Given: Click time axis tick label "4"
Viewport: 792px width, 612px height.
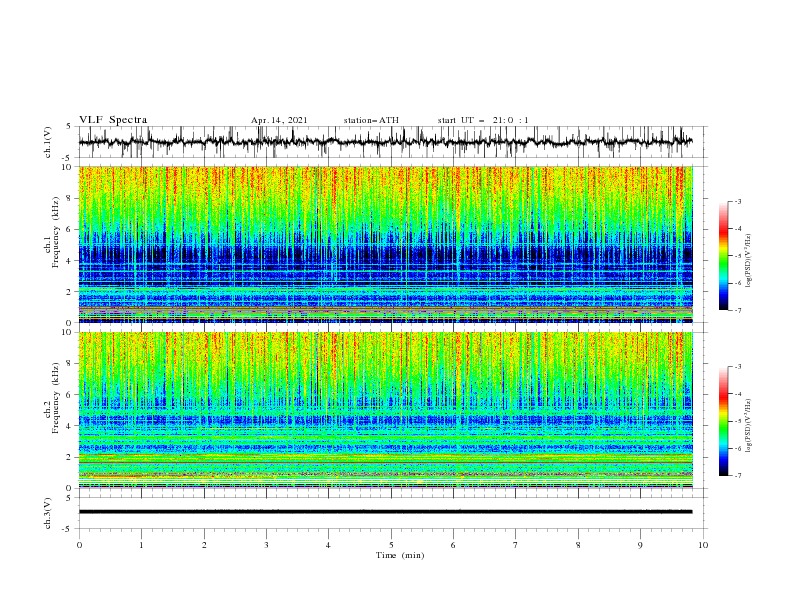Looking at the screenshot, I should 328,545.
